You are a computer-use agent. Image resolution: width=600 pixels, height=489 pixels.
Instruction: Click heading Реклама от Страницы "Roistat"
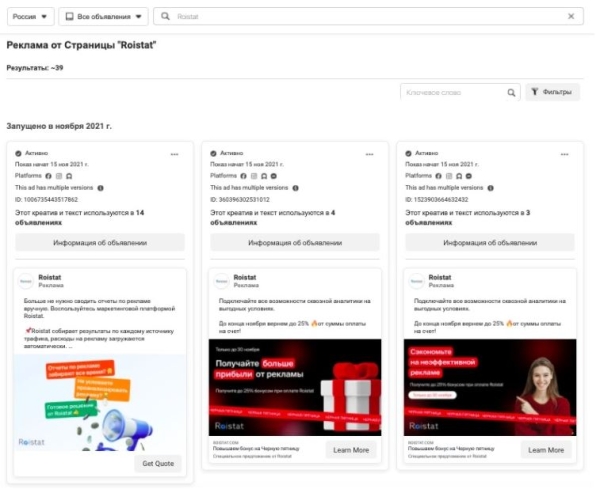pyautogui.click(x=82, y=45)
